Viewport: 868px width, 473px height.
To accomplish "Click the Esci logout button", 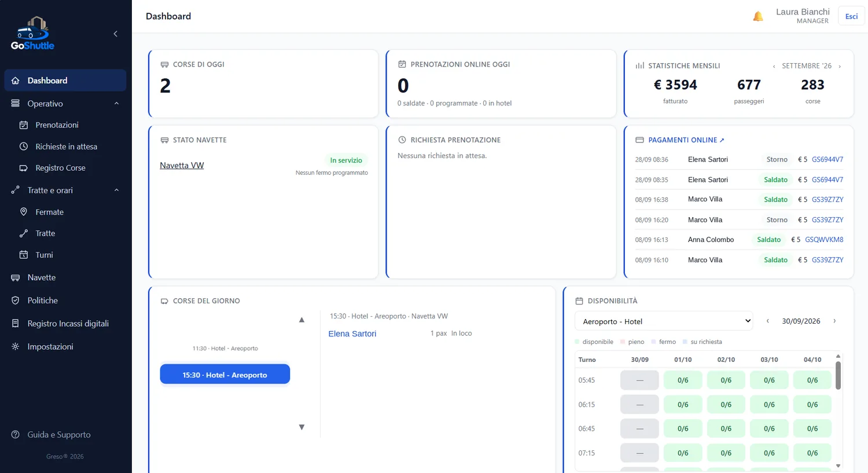I will click(851, 16).
